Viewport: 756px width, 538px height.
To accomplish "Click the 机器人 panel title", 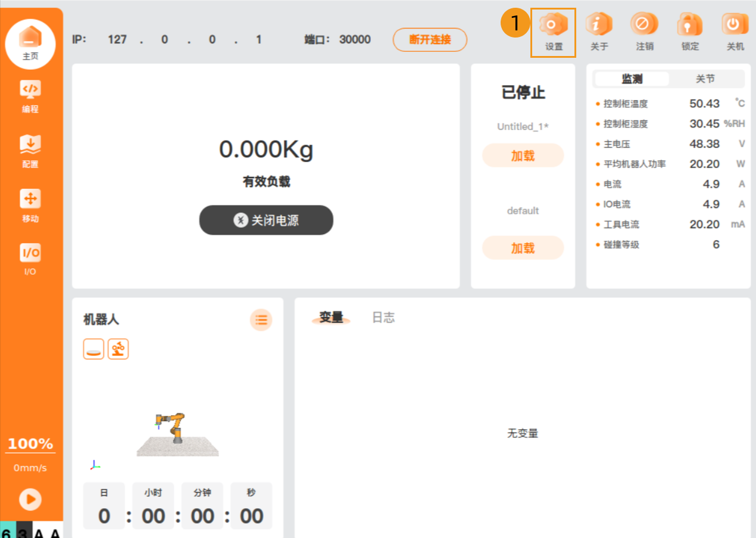I will 101,320.
